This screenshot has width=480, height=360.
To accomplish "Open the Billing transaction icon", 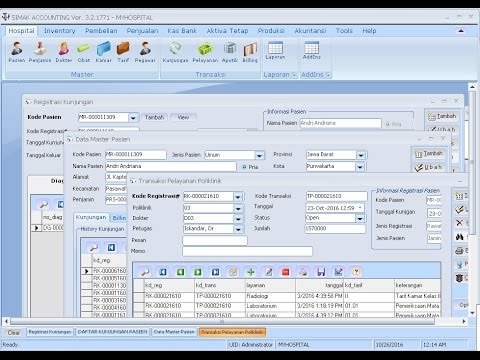I will point(250,52).
